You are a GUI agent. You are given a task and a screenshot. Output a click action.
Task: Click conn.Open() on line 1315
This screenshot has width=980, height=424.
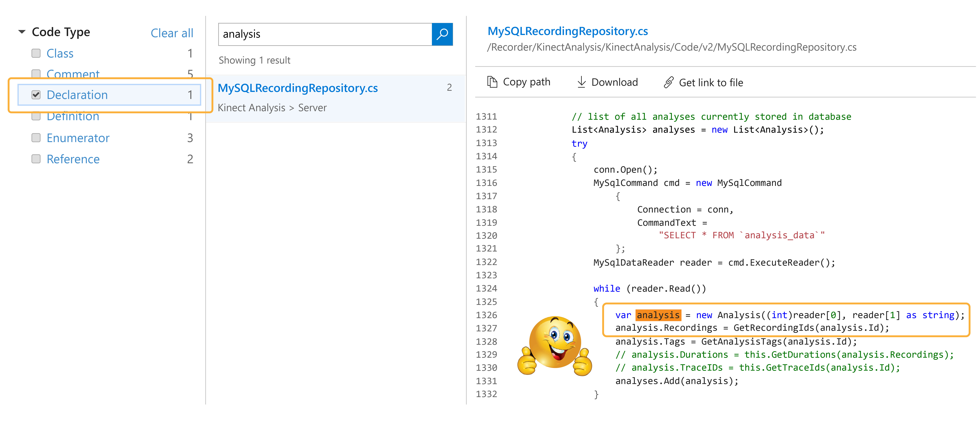pos(625,170)
